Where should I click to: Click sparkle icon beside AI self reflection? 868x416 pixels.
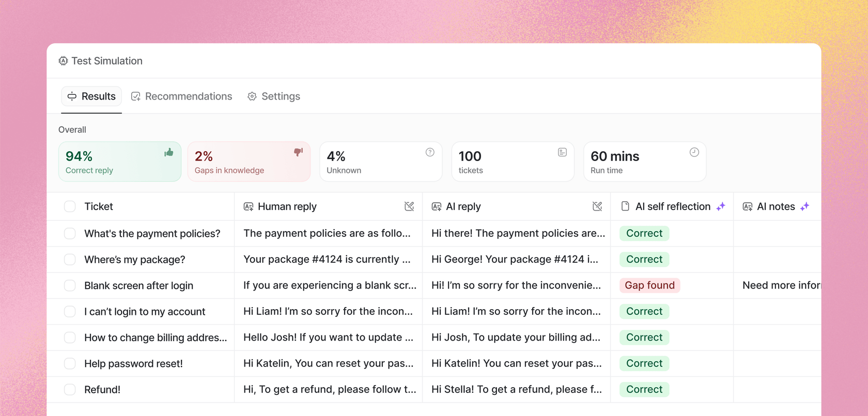(721, 206)
